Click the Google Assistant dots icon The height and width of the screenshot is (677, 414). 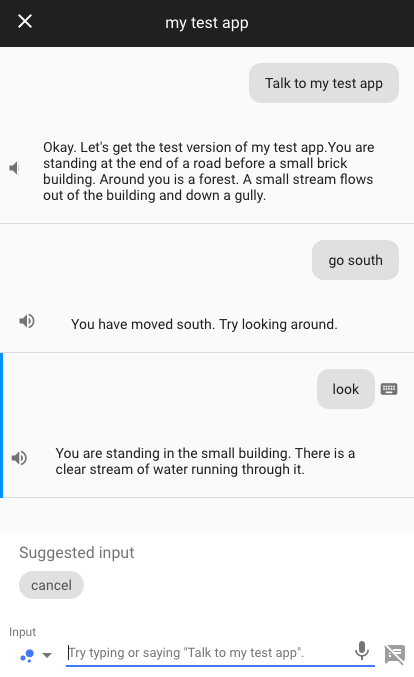click(x=27, y=656)
